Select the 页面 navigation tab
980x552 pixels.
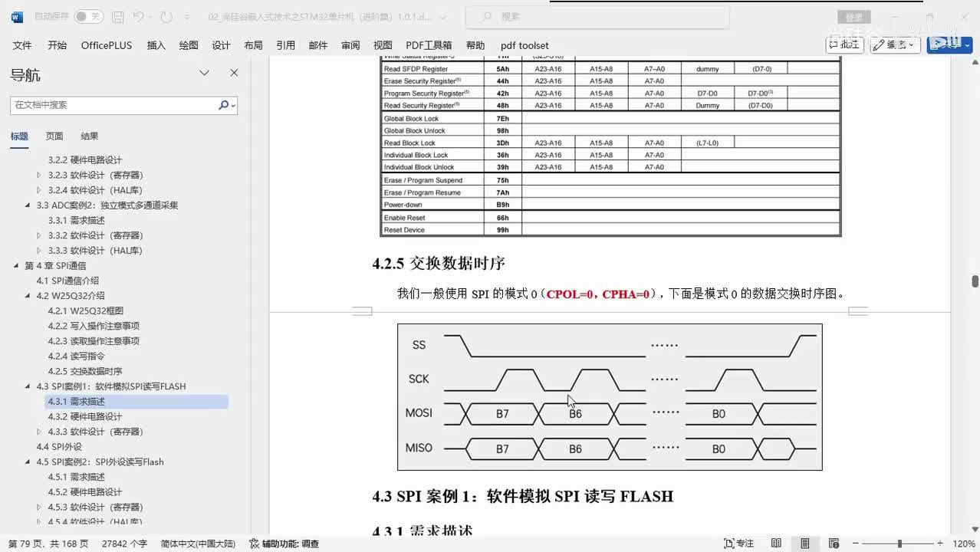pyautogui.click(x=54, y=136)
